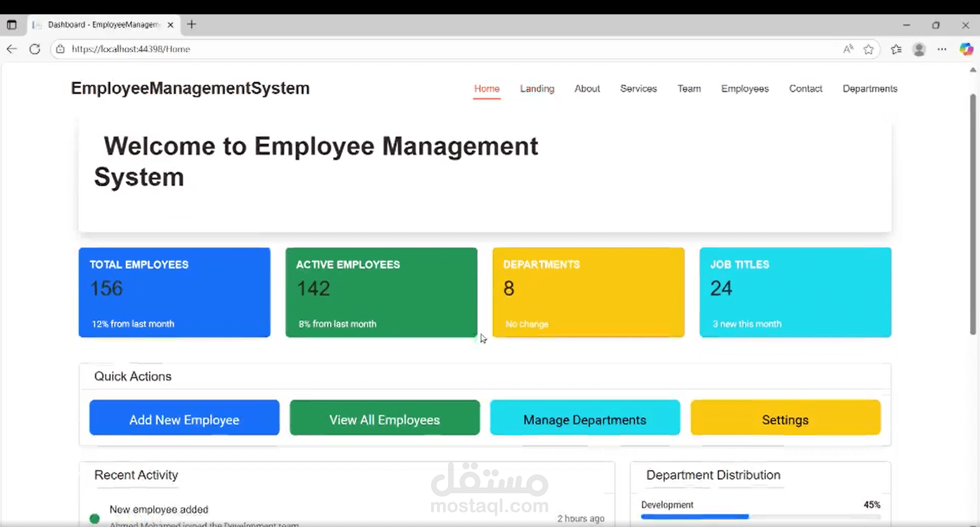The image size is (980, 527).
Task: Open a new browser tab
Action: point(191,24)
